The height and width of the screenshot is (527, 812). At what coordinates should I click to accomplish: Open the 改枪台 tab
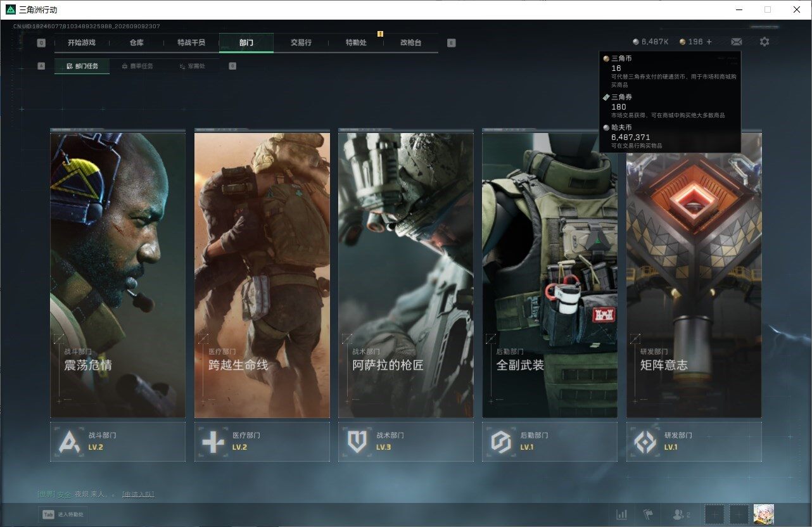coord(410,42)
